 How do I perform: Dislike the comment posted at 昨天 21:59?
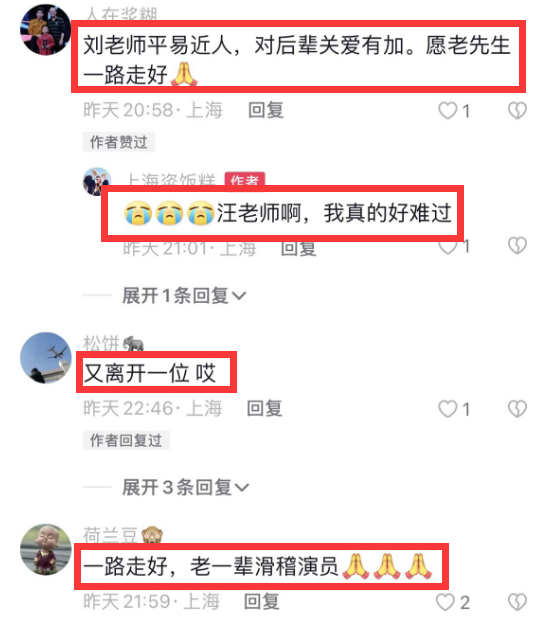point(517,603)
